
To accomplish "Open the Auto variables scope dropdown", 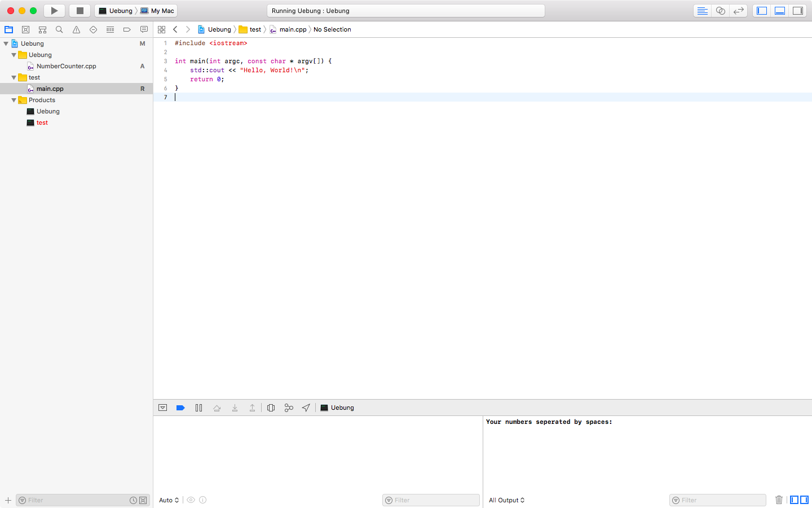I will pos(169,500).
